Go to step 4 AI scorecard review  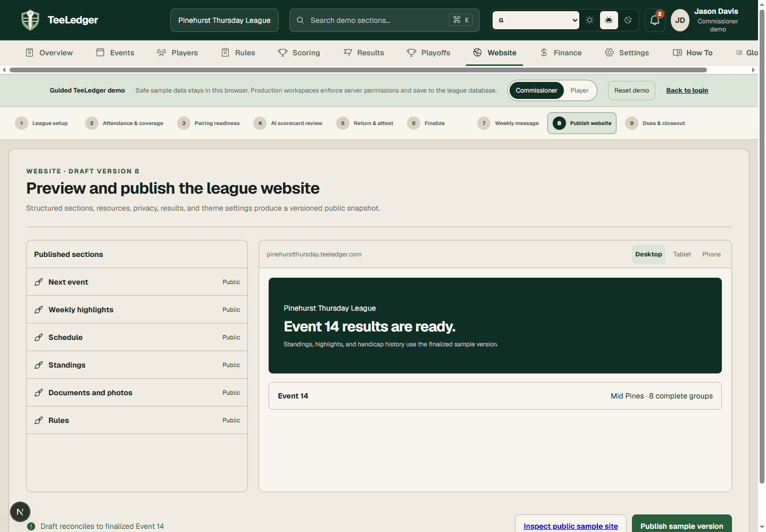pyautogui.click(x=288, y=123)
